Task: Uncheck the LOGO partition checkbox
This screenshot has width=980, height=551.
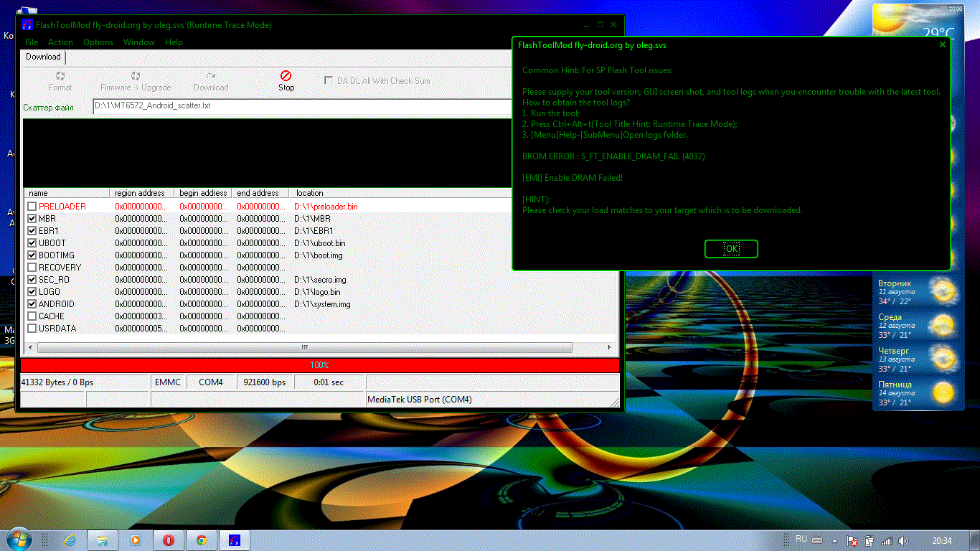Action: pyautogui.click(x=32, y=292)
